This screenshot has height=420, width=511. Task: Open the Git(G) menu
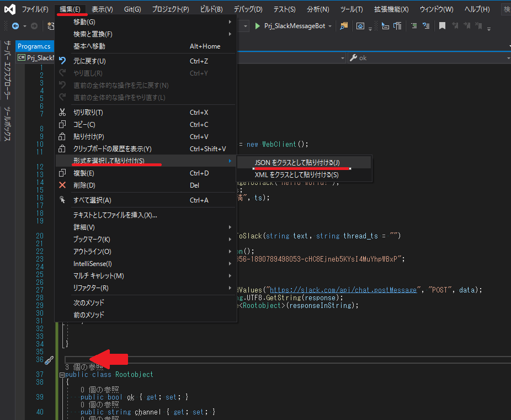pos(132,9)
